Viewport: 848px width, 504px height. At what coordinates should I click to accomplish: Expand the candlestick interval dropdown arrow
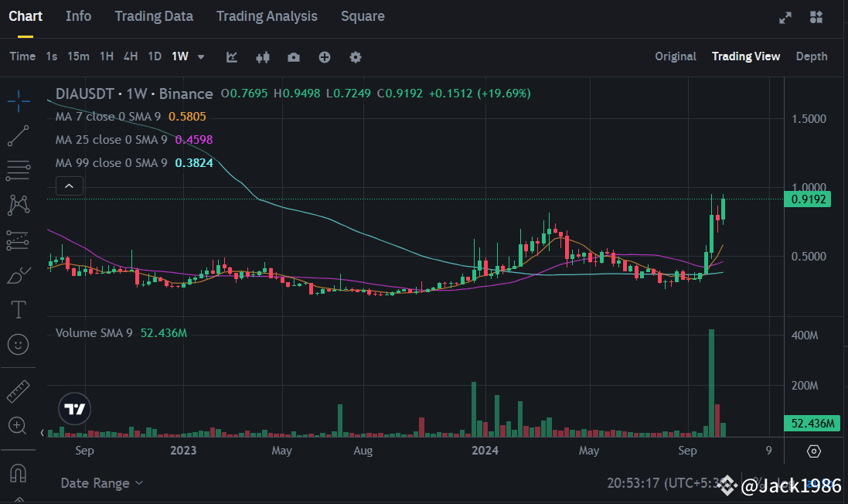click(200, 56)
